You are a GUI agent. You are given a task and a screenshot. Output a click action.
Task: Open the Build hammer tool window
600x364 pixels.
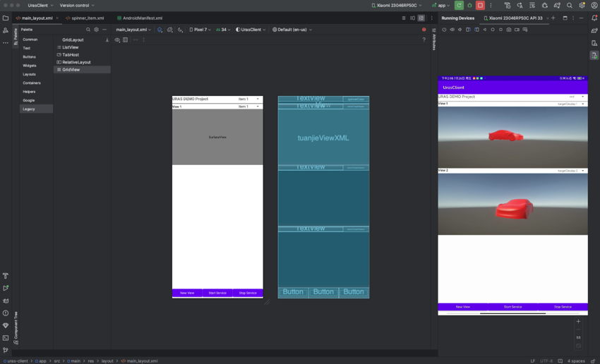tap(6, 276)
